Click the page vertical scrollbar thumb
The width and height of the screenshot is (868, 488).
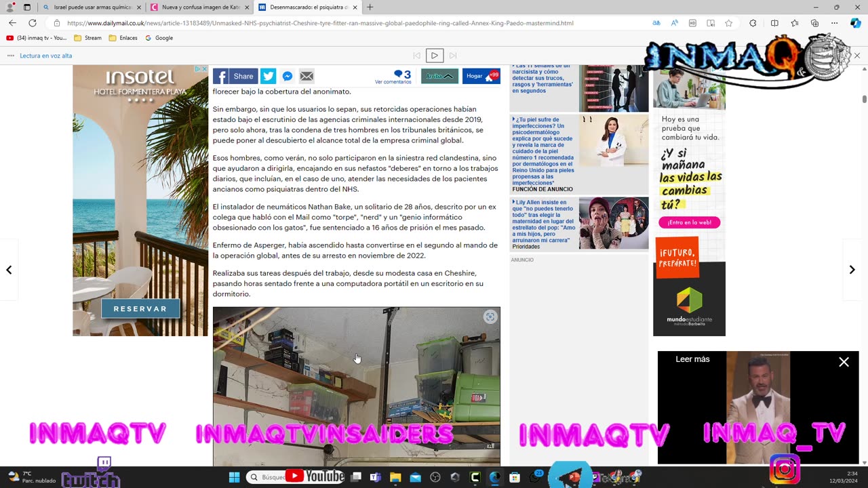(864, 99)
